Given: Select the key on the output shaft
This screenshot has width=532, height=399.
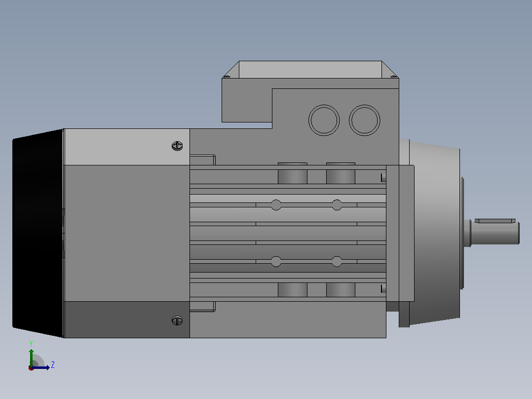Looking at the screenshot, I should pyautogui.click(x=495, y=221).
